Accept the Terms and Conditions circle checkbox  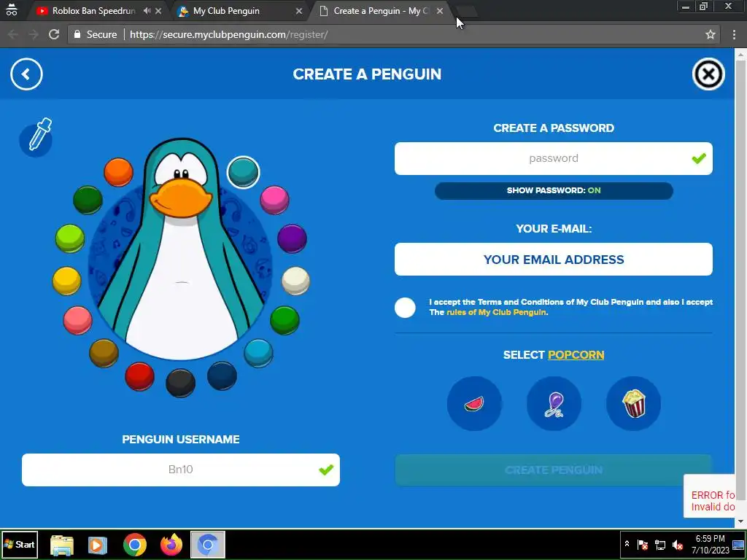coord(405,308)
